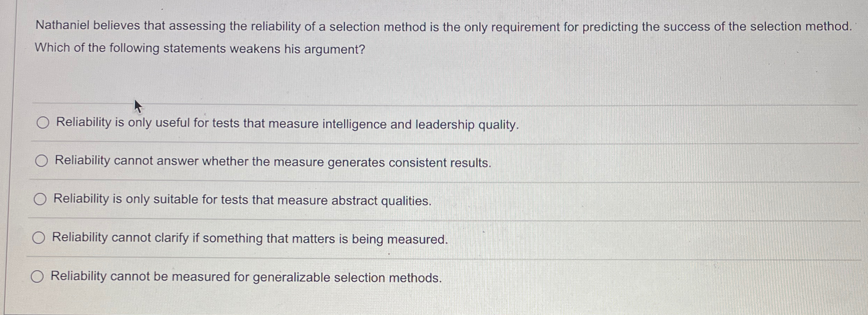868x315 pixels.
Task: Select the radio button for intelligence and leadership option
Action: coord(43,123)
